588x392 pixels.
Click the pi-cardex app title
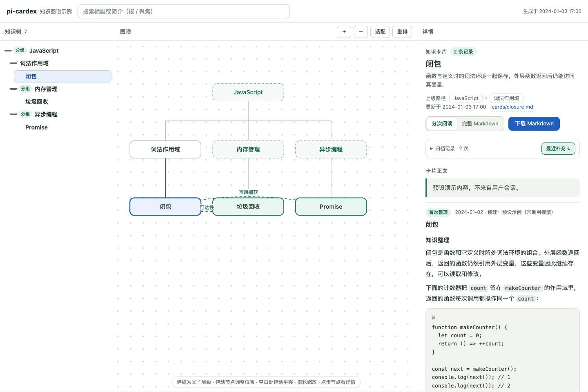pos(22,11)
